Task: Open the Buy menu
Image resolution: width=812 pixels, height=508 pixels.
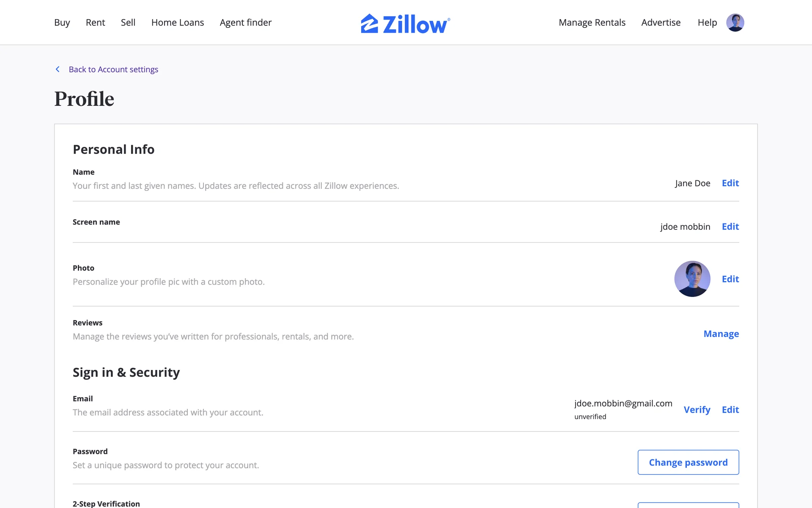Action: coord(62,22)
